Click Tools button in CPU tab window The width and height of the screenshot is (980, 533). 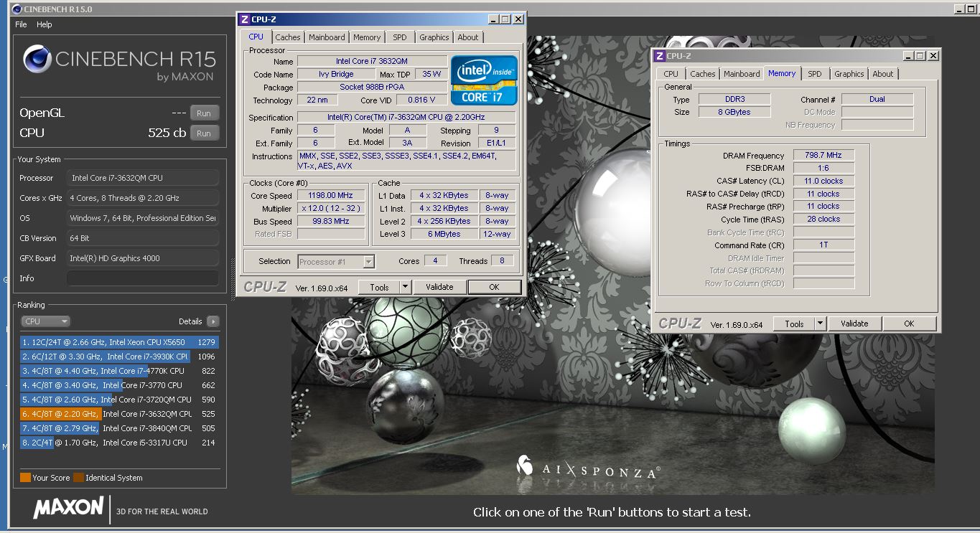tap(380, 287)
